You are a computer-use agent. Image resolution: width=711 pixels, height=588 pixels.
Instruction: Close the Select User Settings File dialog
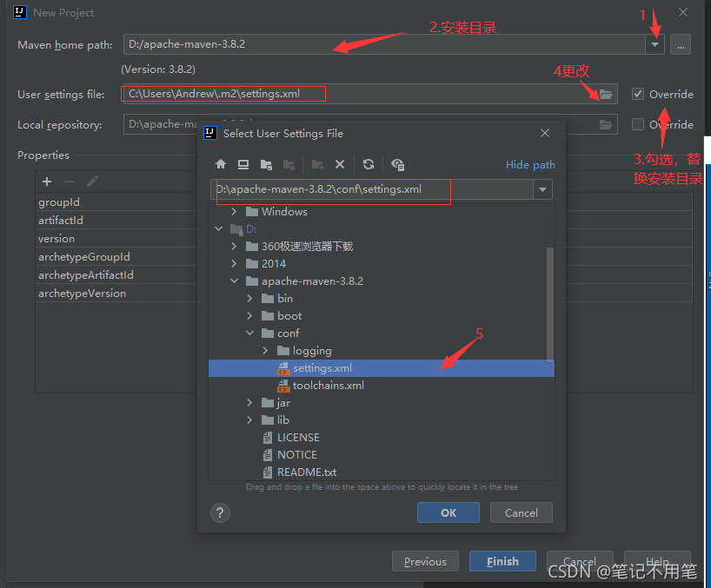click(x=545, y=133)
